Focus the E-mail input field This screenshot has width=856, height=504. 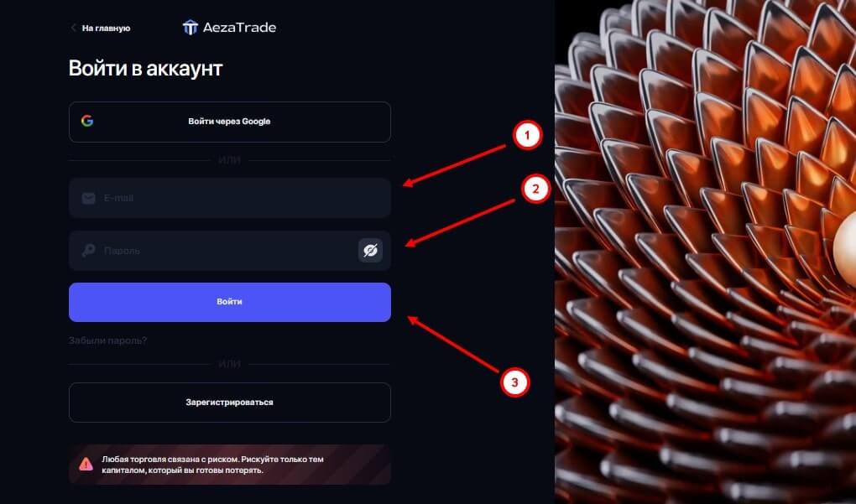(x=230, y=198)
